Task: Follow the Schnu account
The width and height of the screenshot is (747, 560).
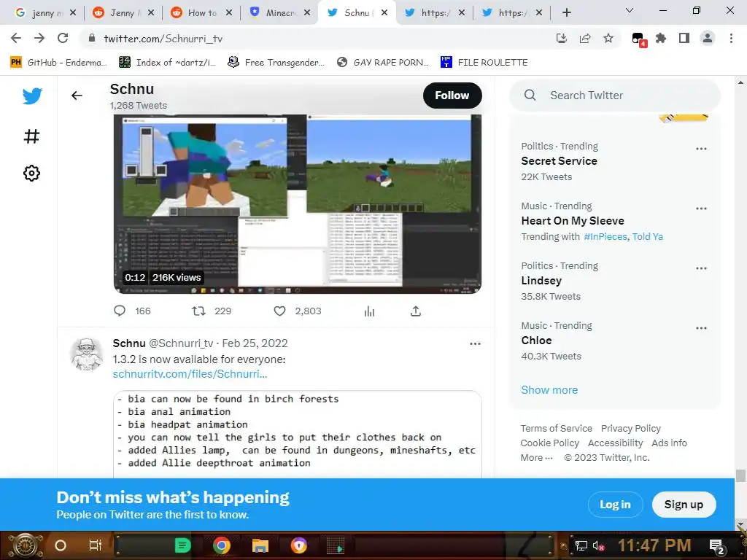Action: coord(452,96)
